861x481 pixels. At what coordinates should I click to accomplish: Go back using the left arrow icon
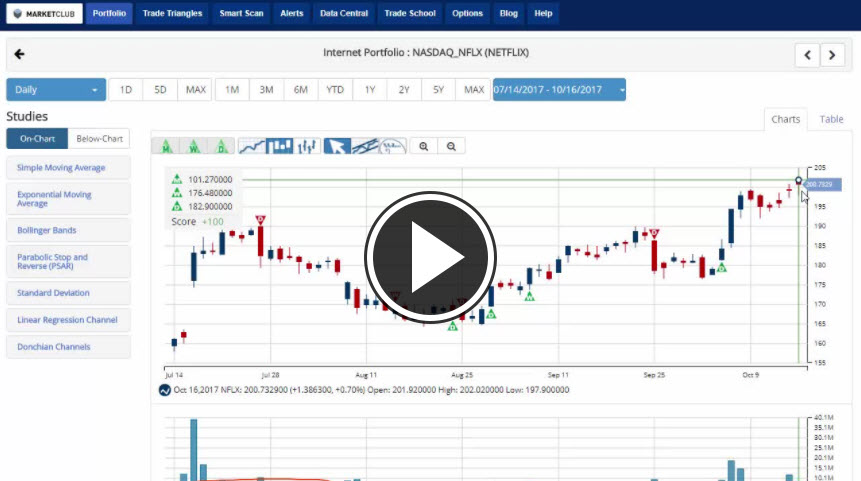coord(20,55)
